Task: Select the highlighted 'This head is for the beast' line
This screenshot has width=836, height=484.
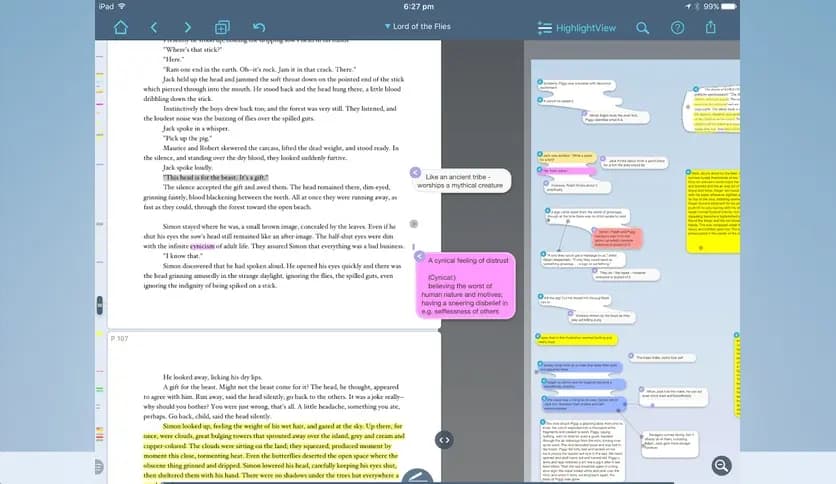Action: 215,177
